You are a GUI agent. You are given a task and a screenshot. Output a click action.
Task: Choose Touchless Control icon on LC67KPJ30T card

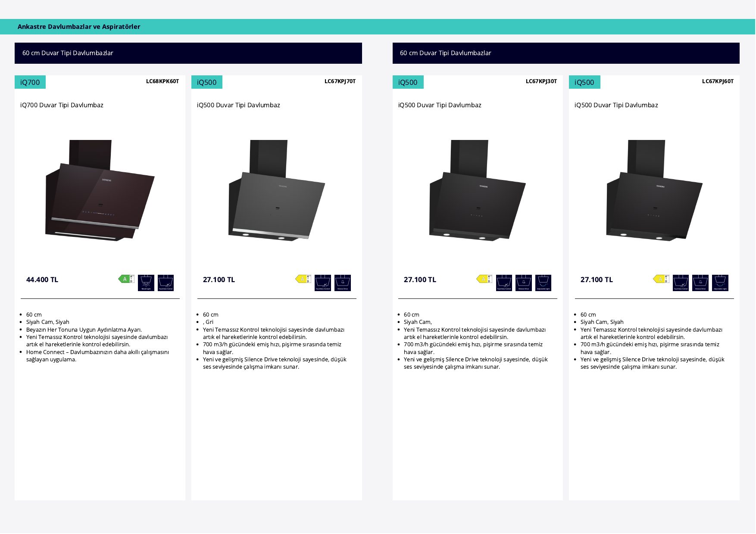pyautogui.click(x=504, y=283)
